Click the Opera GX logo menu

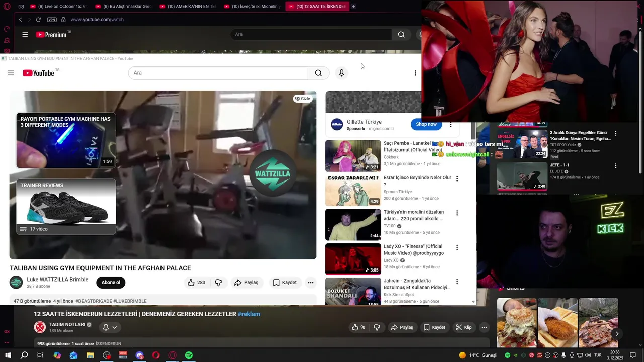click(x=6, y=6)
